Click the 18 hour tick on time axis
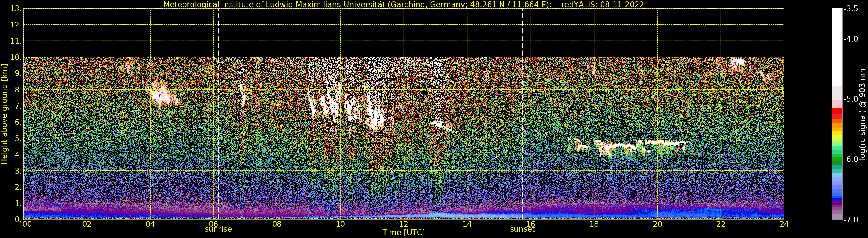 click(x=594, y=224)
